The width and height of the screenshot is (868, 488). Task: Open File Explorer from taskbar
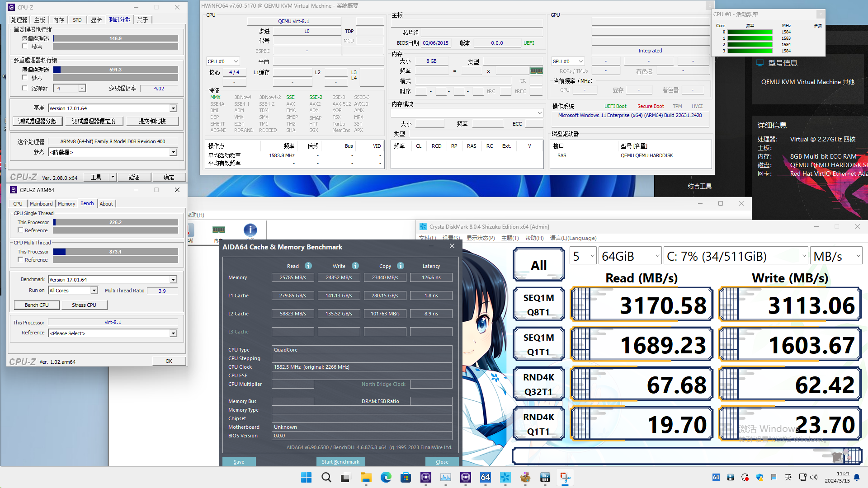(x=366, y=477)
